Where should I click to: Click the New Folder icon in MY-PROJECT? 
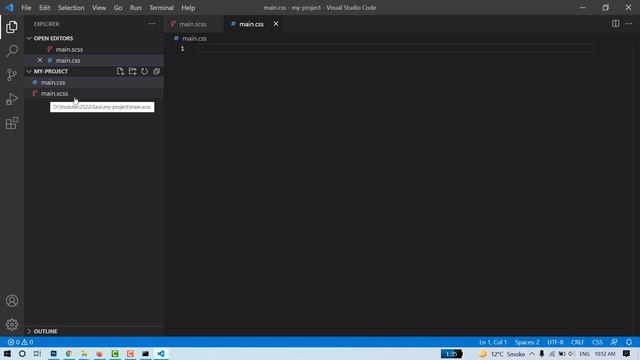pyautogui.click(x=132, y=71)
